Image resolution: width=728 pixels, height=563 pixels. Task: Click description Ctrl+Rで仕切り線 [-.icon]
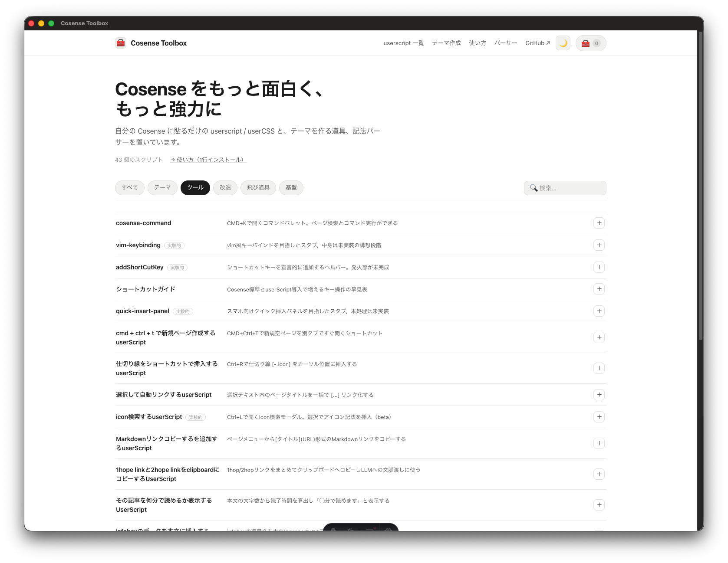pyautogui.click(x=292, y=364)
